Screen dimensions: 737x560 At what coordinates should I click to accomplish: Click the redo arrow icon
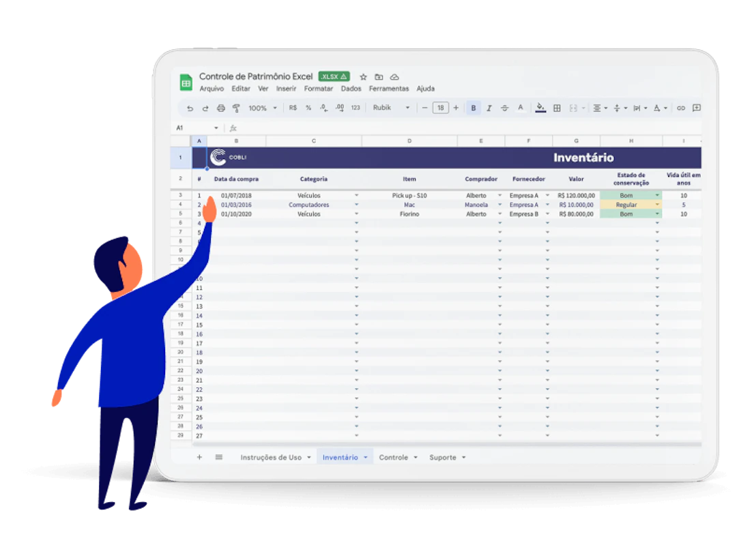205,108
